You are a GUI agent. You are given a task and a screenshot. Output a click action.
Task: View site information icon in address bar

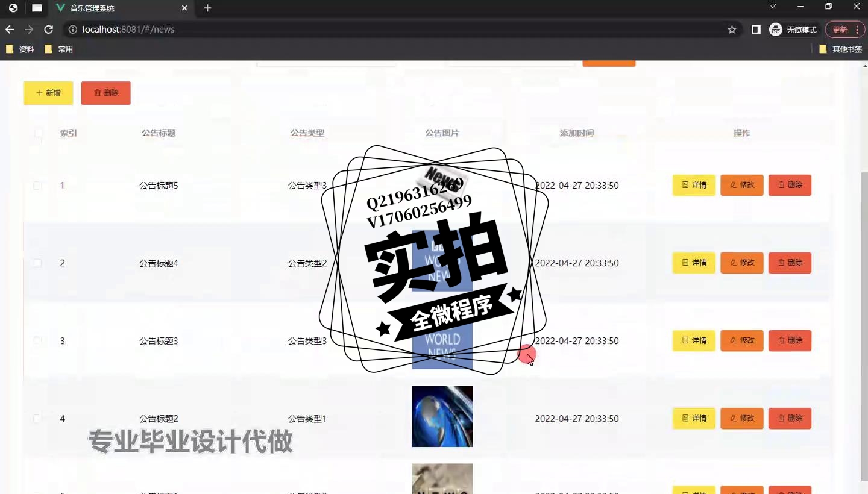click(x=72, y=30)
